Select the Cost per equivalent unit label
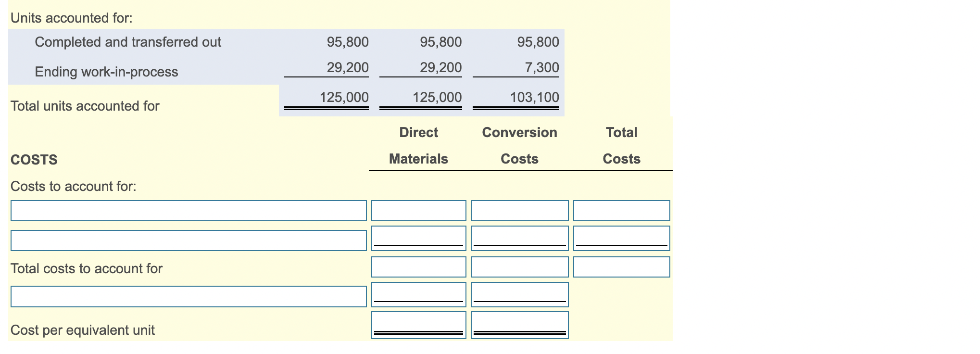Viewport: 980px width, 354px height. point(82,330)
